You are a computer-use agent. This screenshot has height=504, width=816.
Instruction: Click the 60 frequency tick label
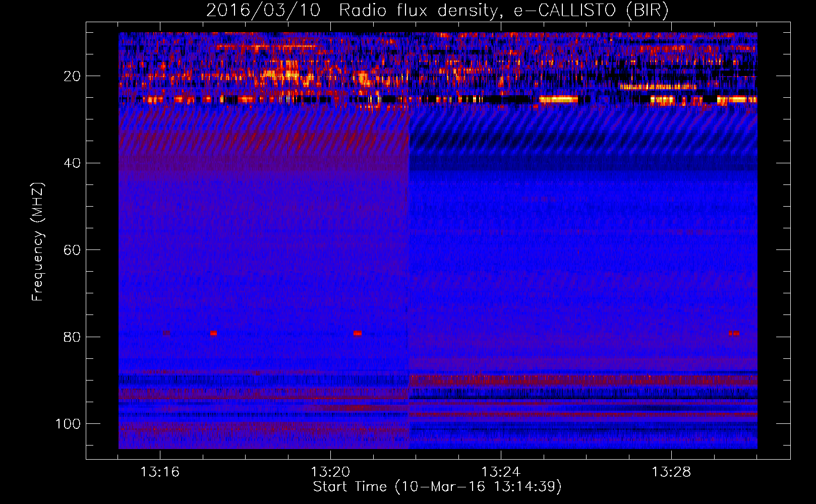[x=72, y=250]
